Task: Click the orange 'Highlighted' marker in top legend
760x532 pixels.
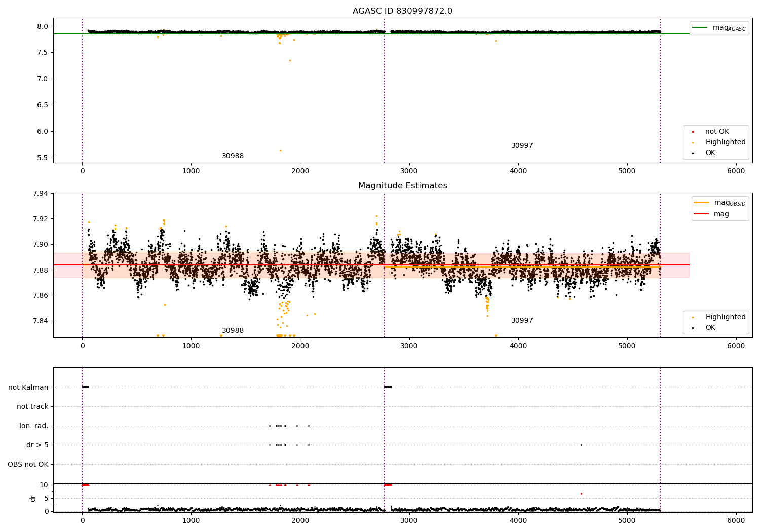Action: coord(693,142)
